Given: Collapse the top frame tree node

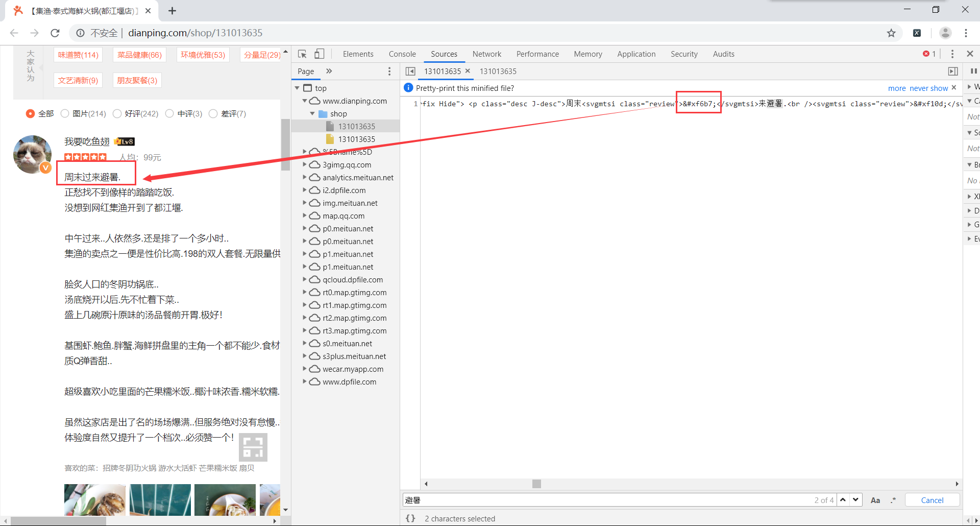Looking at the screenshot, I should point(297,88).
